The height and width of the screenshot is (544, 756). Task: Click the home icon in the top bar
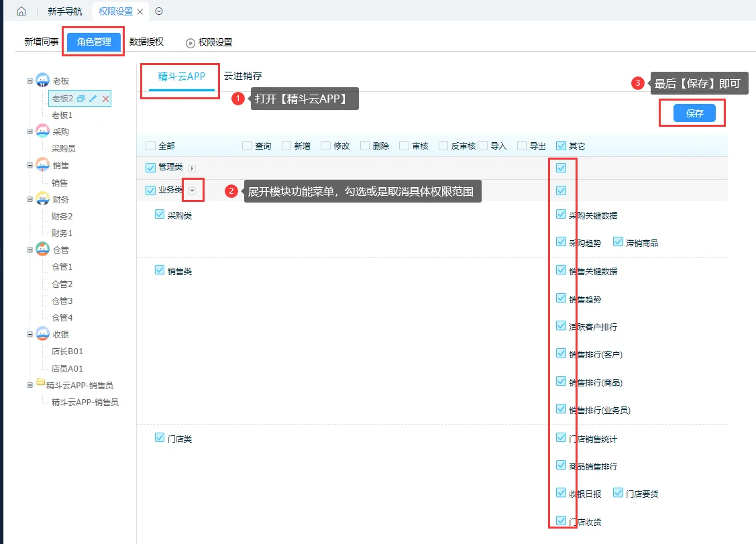click(x=22, y=11)
